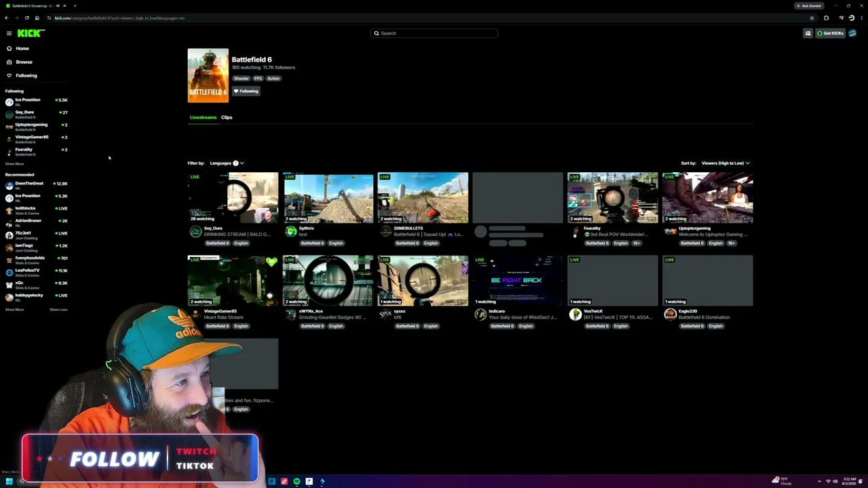Open Following in the sidebar
The image size is (868, 488).
[26, 75]
